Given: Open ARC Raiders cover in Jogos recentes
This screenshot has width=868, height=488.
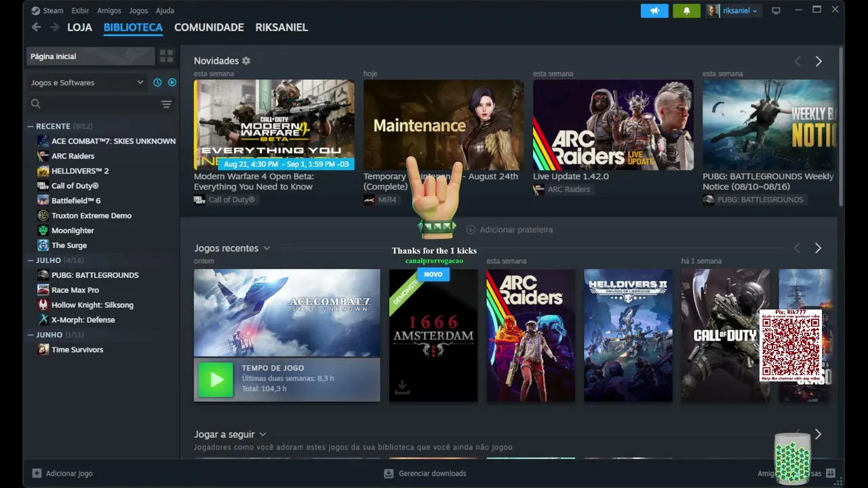Looking at the screenshot, I should [531, 335].
